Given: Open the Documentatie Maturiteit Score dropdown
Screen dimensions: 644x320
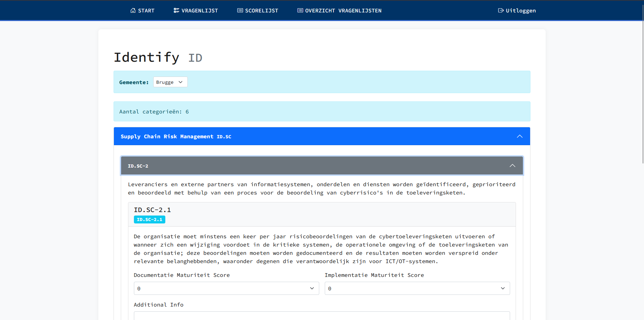Looking at the screenshot, I should pos(226,288).
